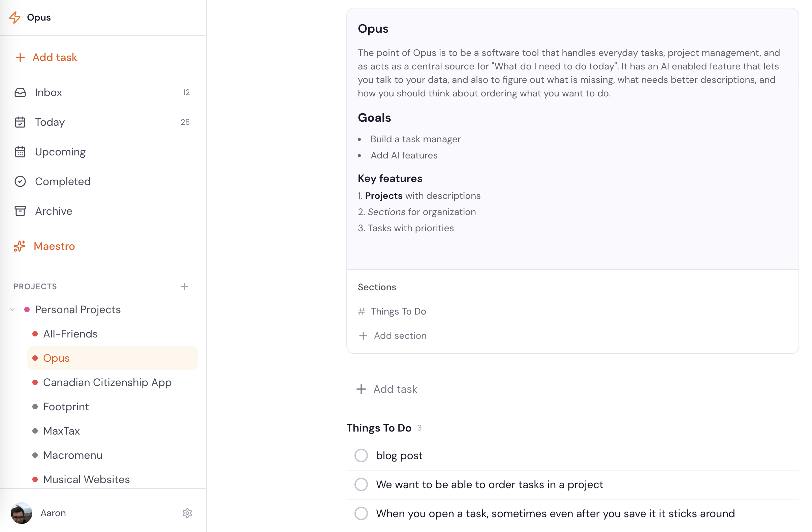Collapse the Personal Projects tree
Image resolution: width=812 pixels, height=532 pixels.
pos(12,309)
